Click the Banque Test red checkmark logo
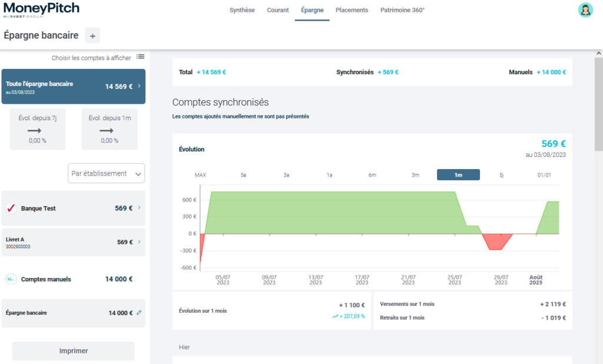The image size is (603, 364). coord(11,208)
